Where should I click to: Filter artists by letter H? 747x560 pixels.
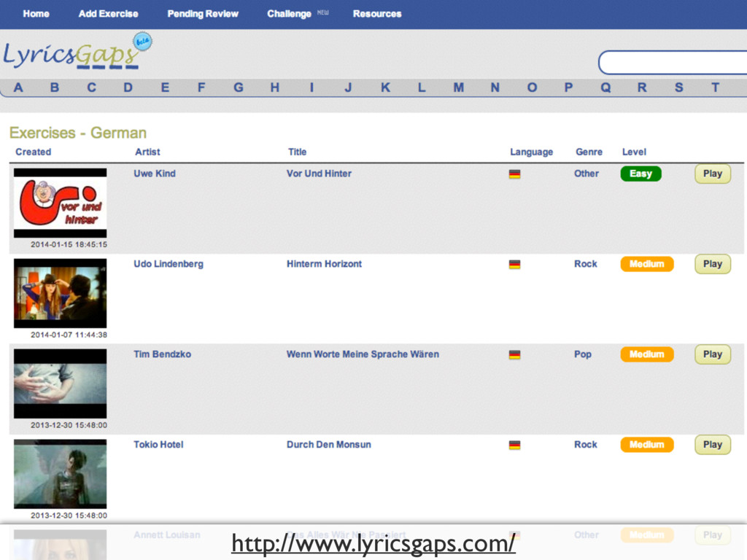point(275,87)
